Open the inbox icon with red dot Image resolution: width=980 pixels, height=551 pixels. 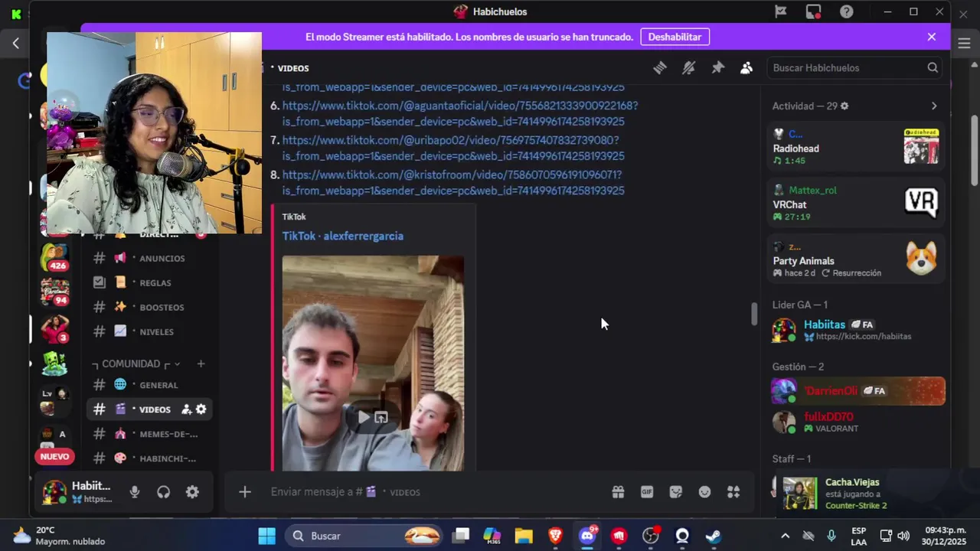coord(813,11)
